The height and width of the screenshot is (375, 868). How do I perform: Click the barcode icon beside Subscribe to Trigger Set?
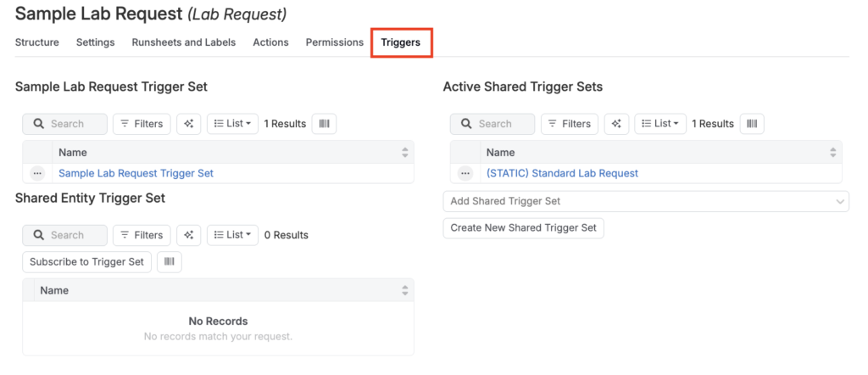(170, 262)
